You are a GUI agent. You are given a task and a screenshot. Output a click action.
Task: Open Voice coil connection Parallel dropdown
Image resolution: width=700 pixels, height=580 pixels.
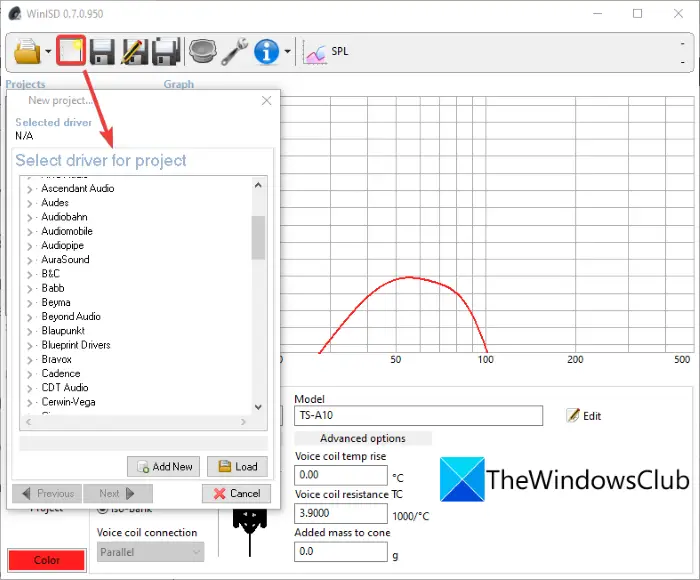[x=150, y=552]
